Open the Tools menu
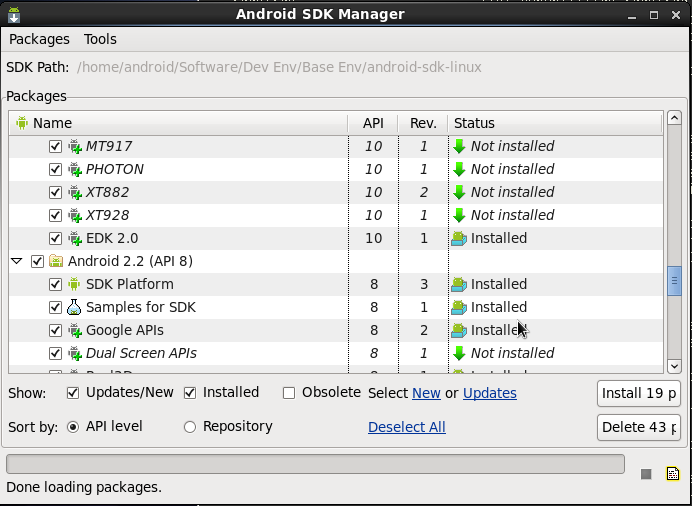Image resolution: width=692 pixels, height=506 pixels. (x=100, y=39)
